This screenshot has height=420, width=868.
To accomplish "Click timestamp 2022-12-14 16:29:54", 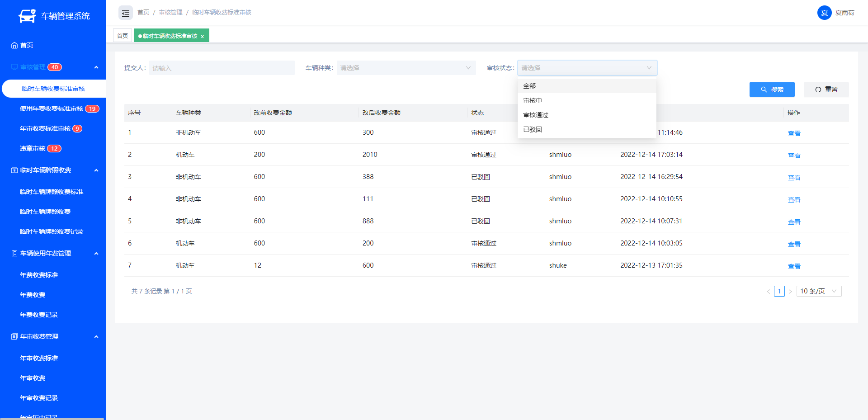I will (x=651, y=177).
